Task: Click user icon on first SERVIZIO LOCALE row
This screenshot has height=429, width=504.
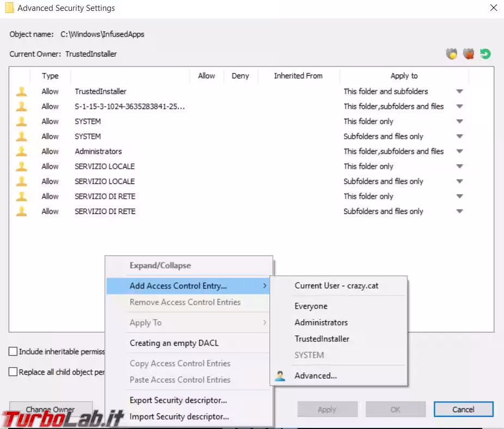Action: pos(21,167)
